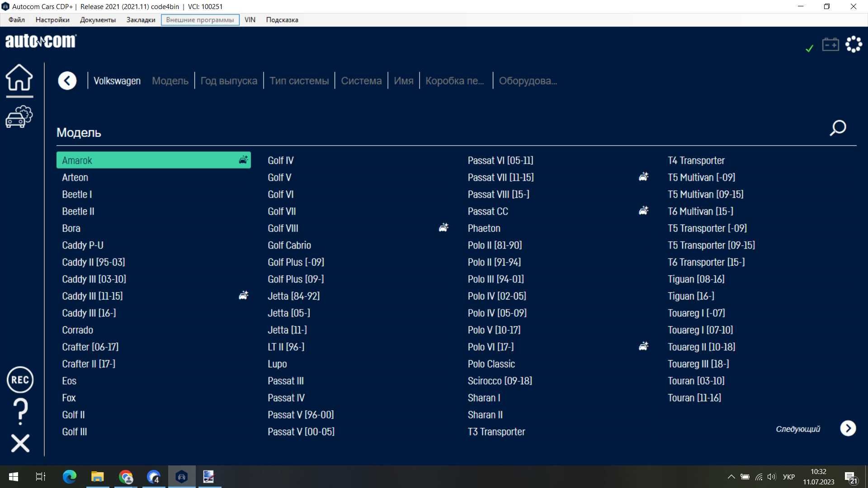Click the battery voltage icon
The image size is (868, 488).
(830, 44)
